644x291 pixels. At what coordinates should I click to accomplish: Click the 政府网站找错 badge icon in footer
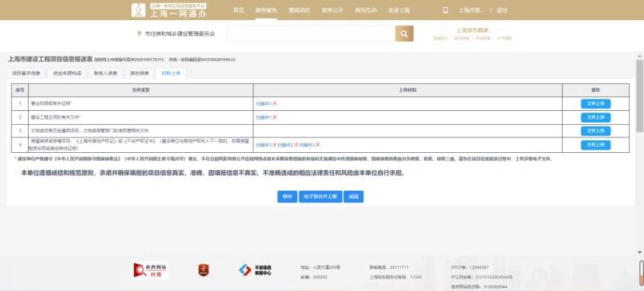(150, 270)
